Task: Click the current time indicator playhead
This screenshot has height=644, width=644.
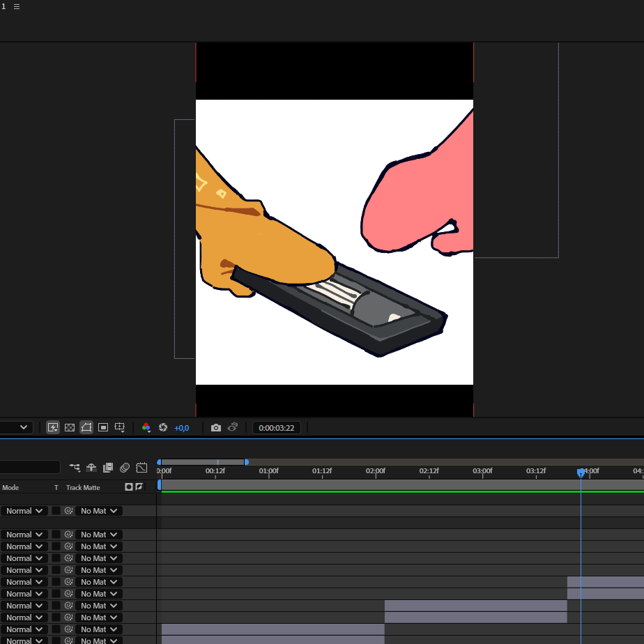Action: coord(581,473)
